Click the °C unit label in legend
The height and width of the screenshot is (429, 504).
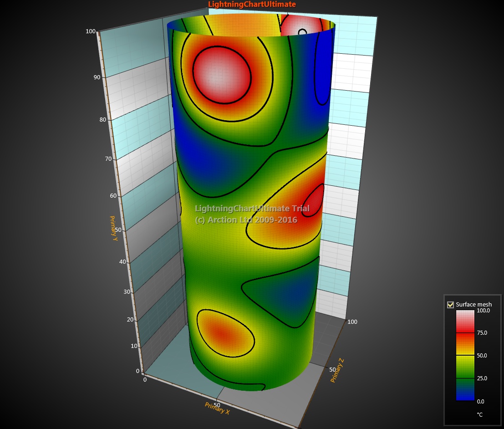click(x=480, y=415)
